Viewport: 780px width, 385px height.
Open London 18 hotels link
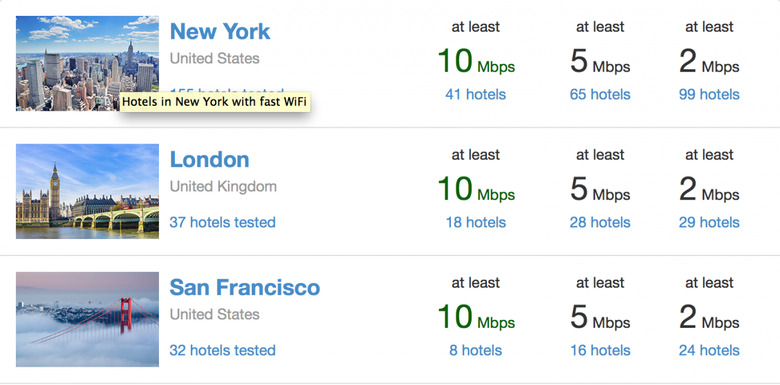[476, 222]
